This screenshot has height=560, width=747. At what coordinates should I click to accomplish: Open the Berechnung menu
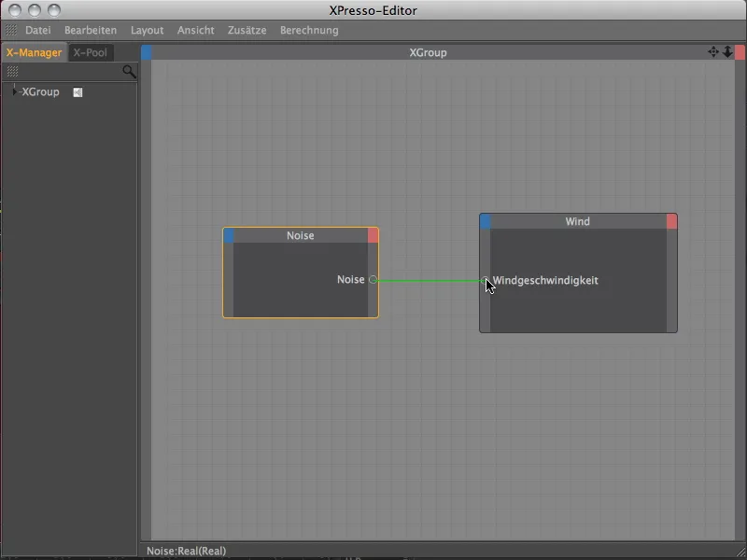pos(309,30)
